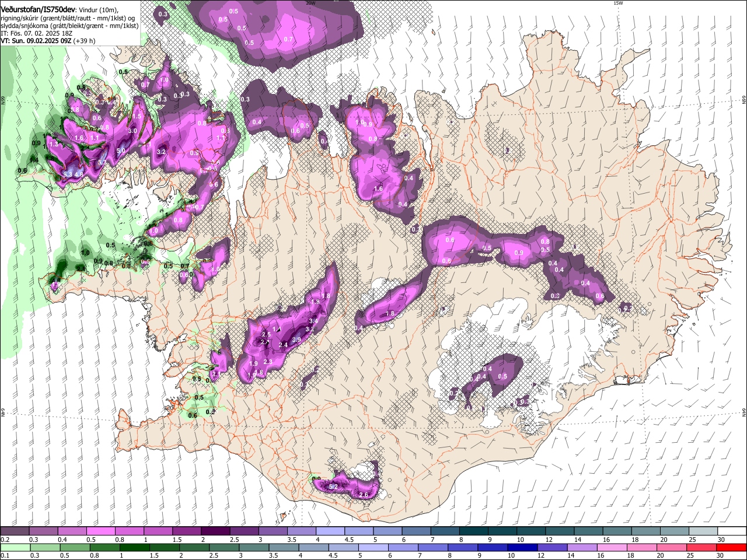Screen dimensions: 747x560
Task: Click the '0.2' label in the snow legend
Action: [5, 540]
